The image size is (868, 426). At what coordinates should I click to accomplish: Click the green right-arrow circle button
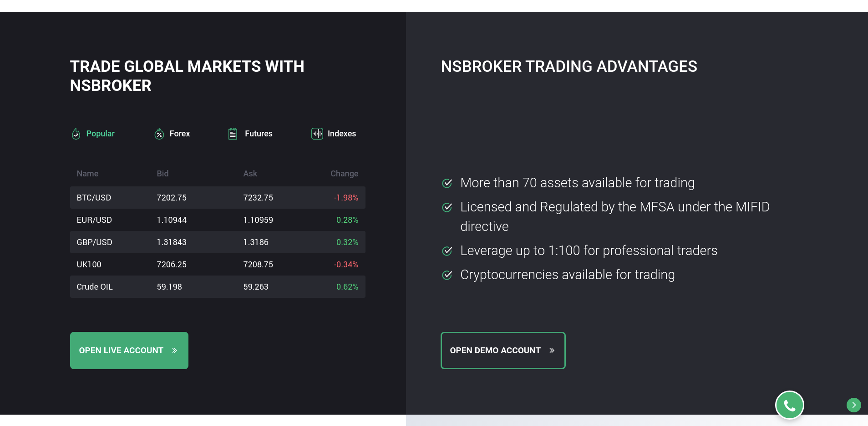click(854, 405)
